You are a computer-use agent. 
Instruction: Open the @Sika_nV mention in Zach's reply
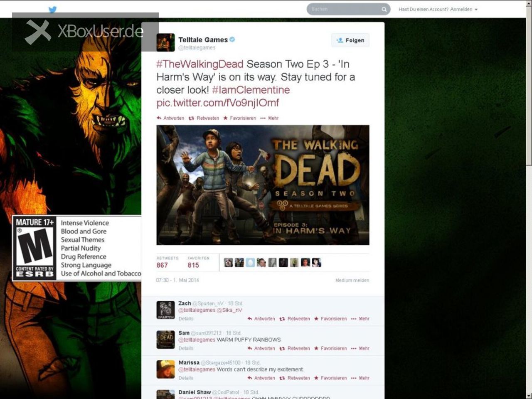coord(229,310)
